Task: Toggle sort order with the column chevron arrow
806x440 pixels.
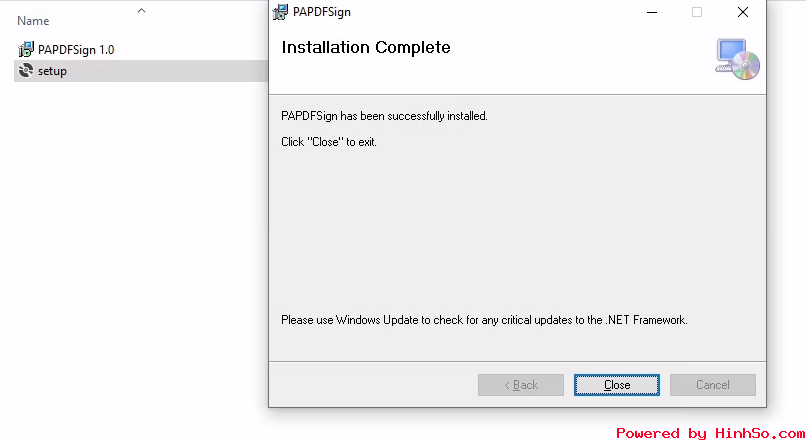Action: (x=141, y=10)
